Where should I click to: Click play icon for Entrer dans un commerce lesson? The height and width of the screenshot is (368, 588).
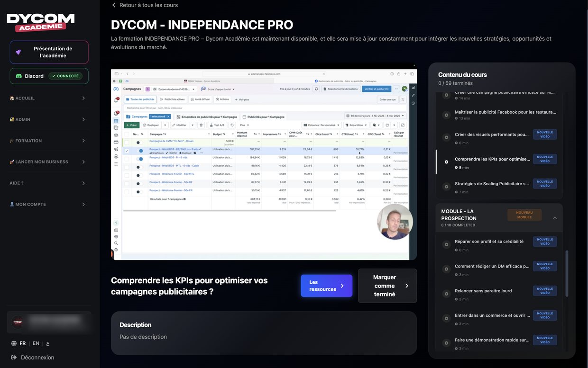pyautogui.click(x=446, y=318)
